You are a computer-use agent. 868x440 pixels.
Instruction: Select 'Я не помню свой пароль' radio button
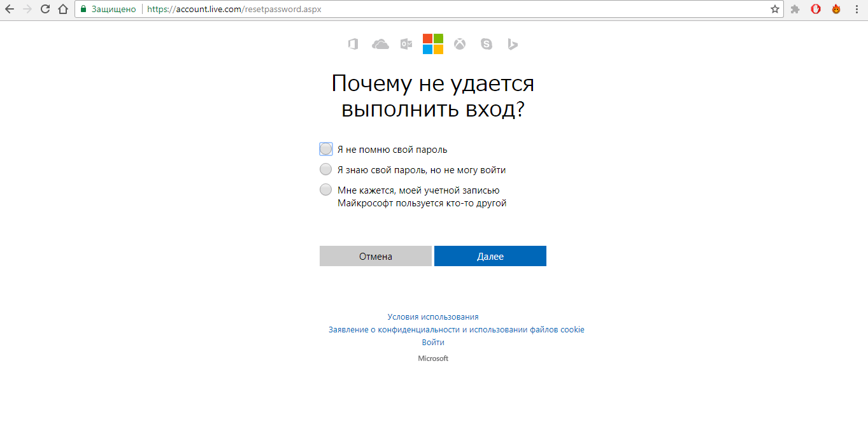326,149
